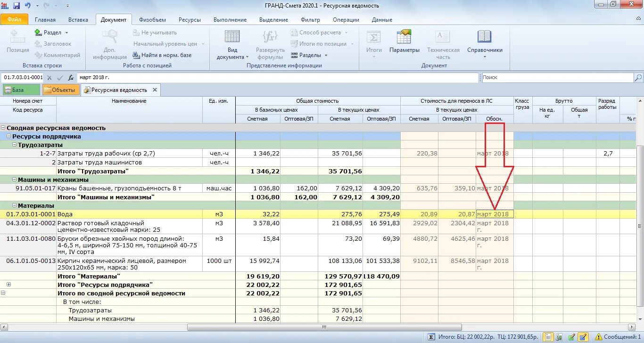The width and height of the screenshot is (644, 343).
Task: Switch to the Объекты tab
Action: pos(60,90)
